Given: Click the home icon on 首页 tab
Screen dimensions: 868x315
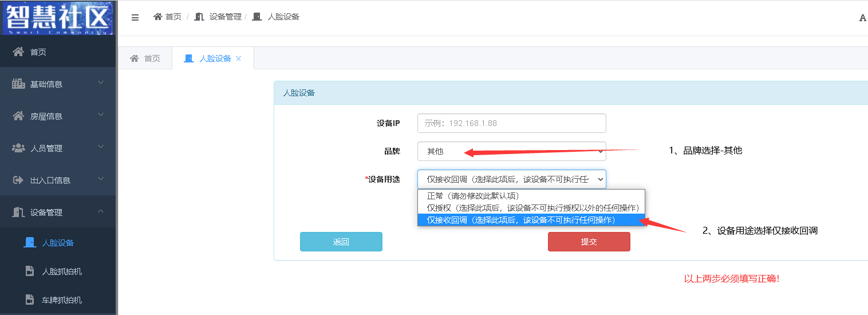Looking at the screenshot, I should point(135,58).
